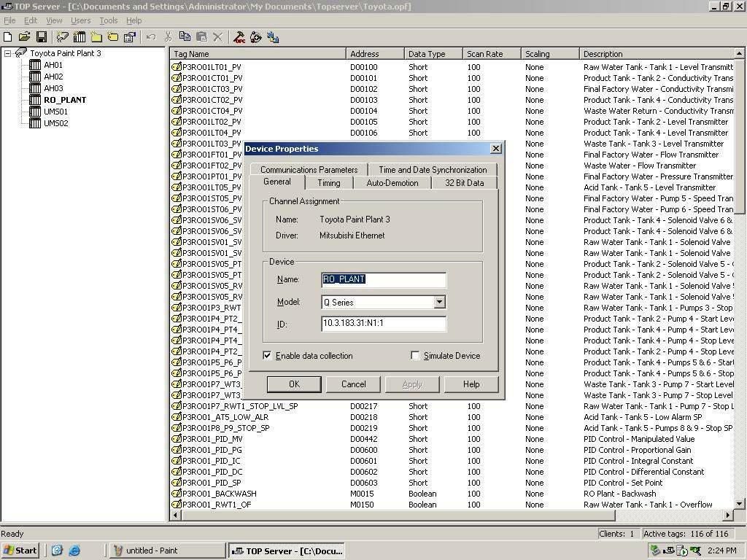The width and height of the screenshot is (747, 560).
Task: Click the Windows Start button
Action: [20, 551]
